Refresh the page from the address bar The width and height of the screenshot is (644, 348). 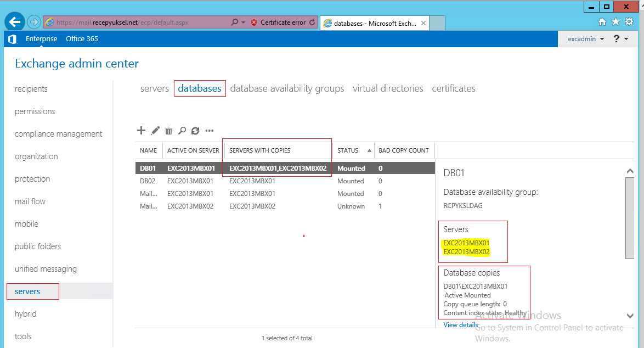[x=313, y=22]
